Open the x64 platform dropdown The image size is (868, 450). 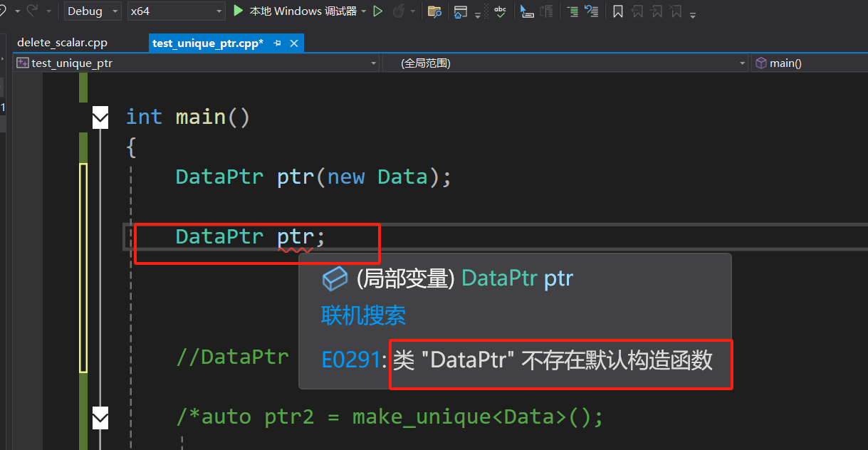pos(177,11)
